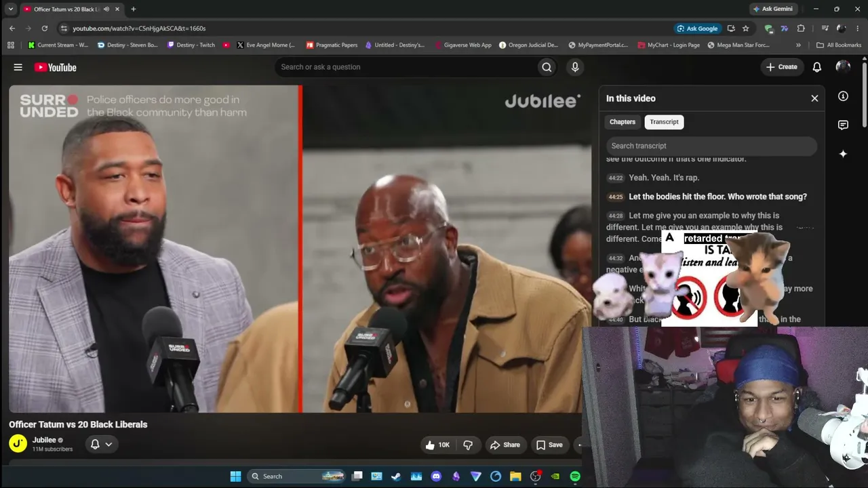Dislike the Officer Tatum video

tap(468, 445)
